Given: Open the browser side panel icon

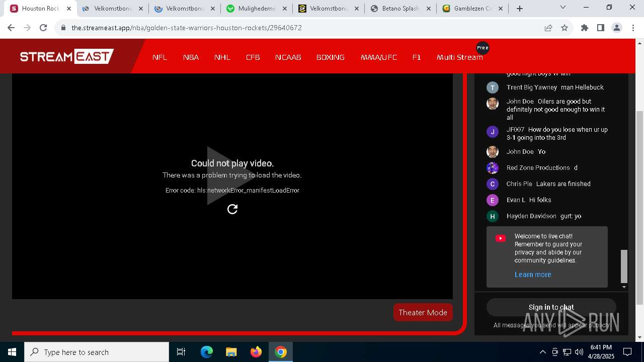Looking at the screenshot, I should pos(601,28).
